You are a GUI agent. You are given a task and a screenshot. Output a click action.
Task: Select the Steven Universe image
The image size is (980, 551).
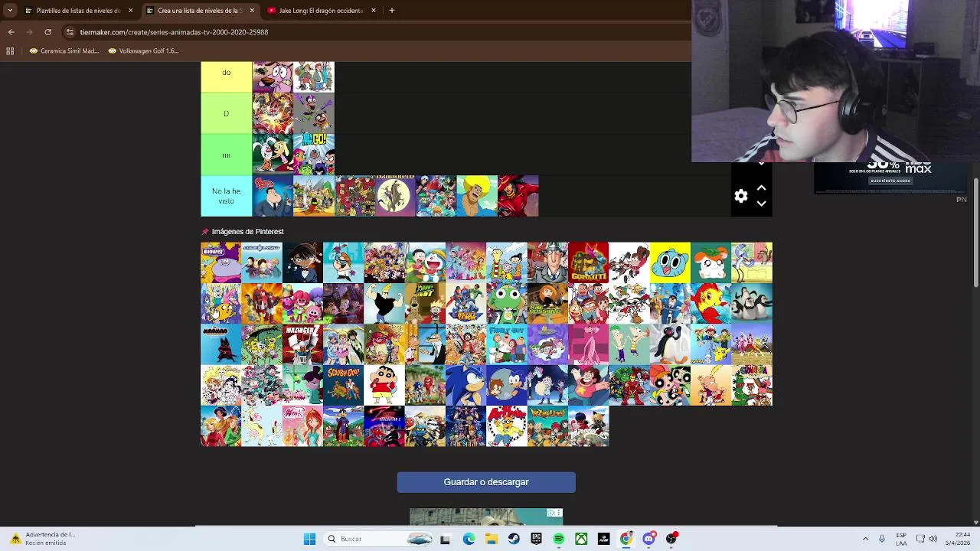point(588,385)
